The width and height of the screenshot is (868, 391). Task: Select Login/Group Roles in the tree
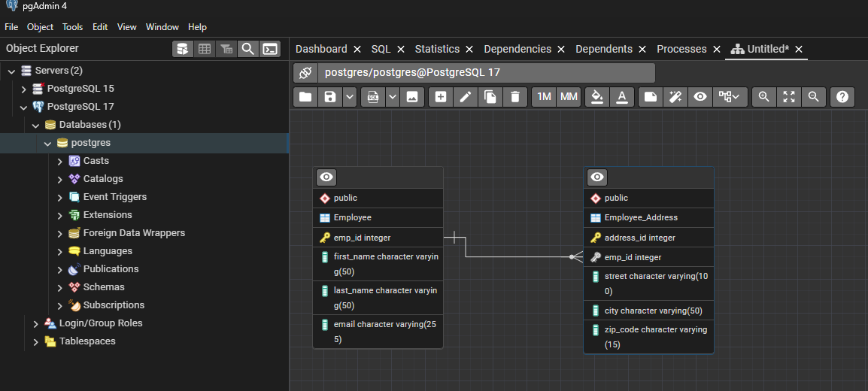tap(101, 323)
